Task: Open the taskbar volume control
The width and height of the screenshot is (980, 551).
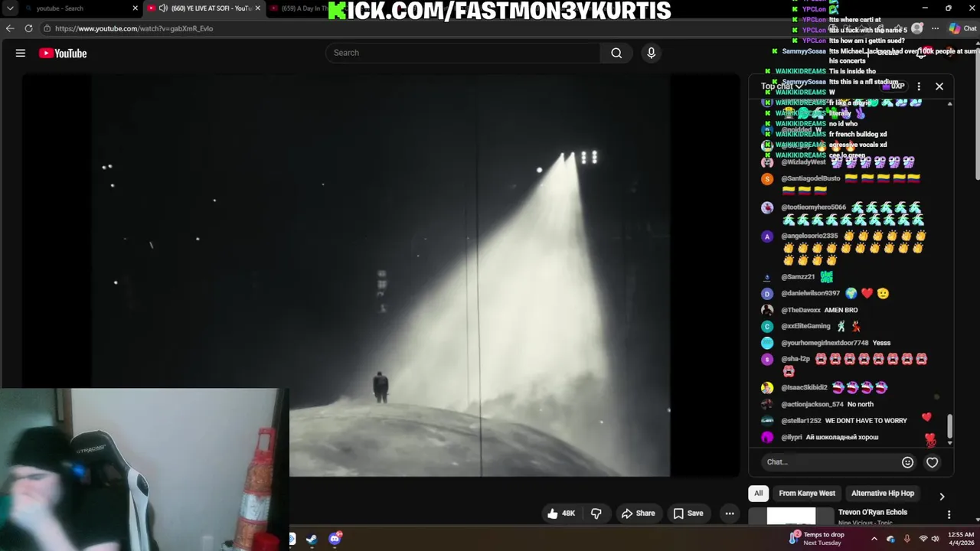Action: pos(935,539)
